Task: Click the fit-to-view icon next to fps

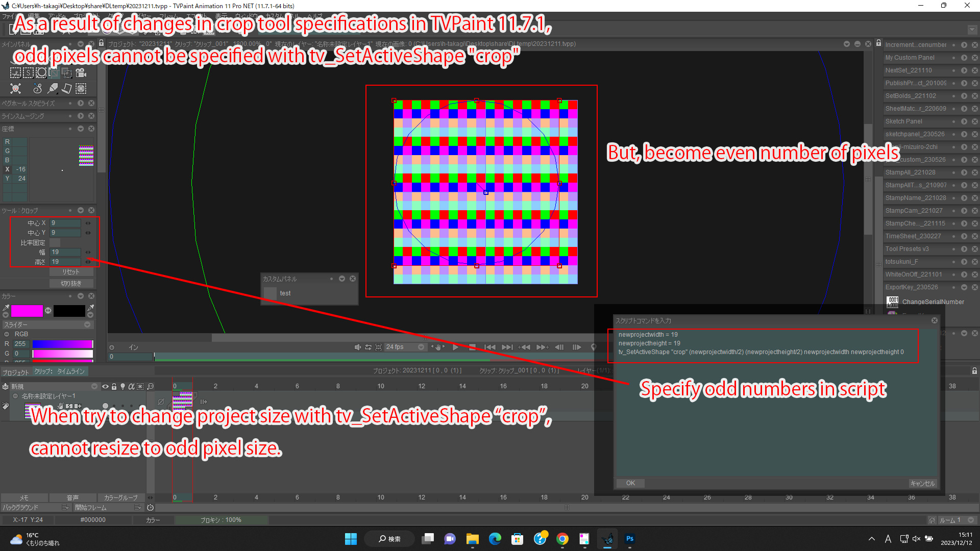Action: pyautogui.click(x=379, y=347)
